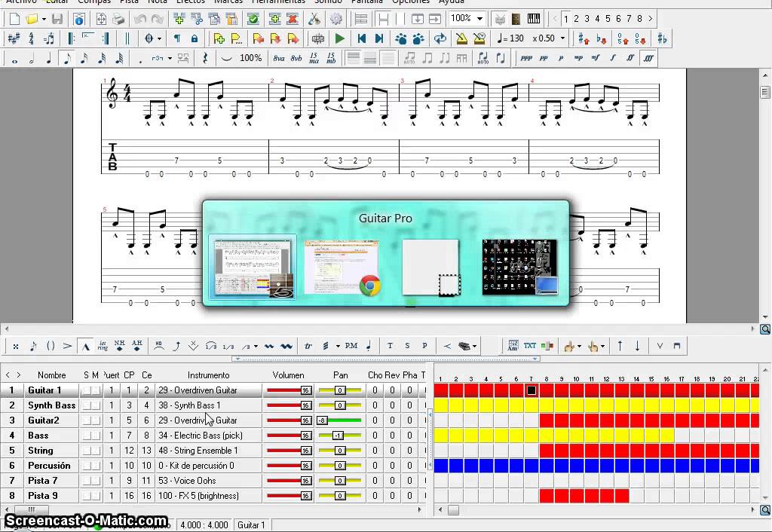Image resolution: width=772 pixels, height=532 pixels.
Task: Open the time signature icon
Action: click(31, 38)
